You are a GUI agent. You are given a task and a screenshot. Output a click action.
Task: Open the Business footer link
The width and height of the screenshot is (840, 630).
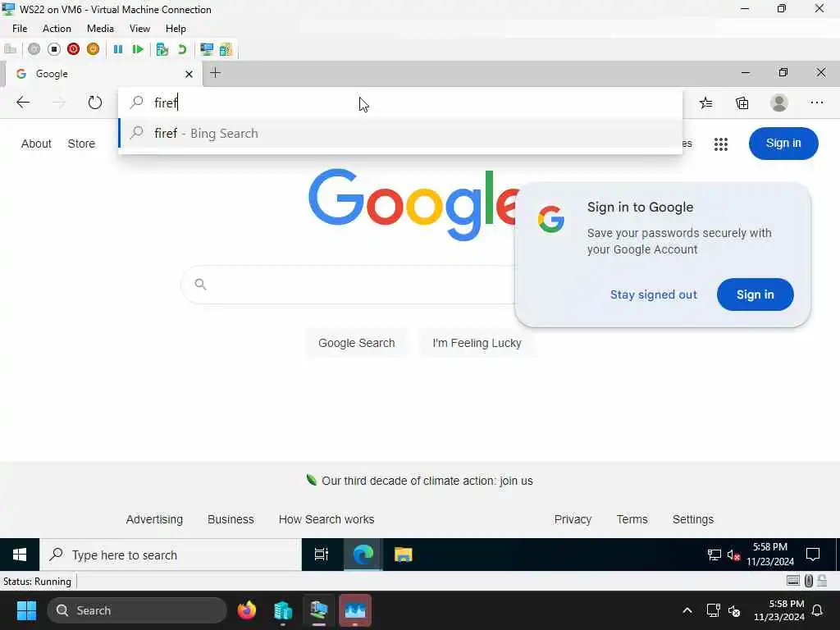pyautogui.click(x=231, y=519)
